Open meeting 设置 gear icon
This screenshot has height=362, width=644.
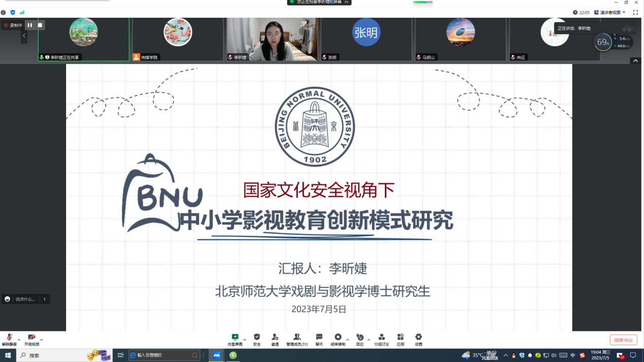pos(418,339)
